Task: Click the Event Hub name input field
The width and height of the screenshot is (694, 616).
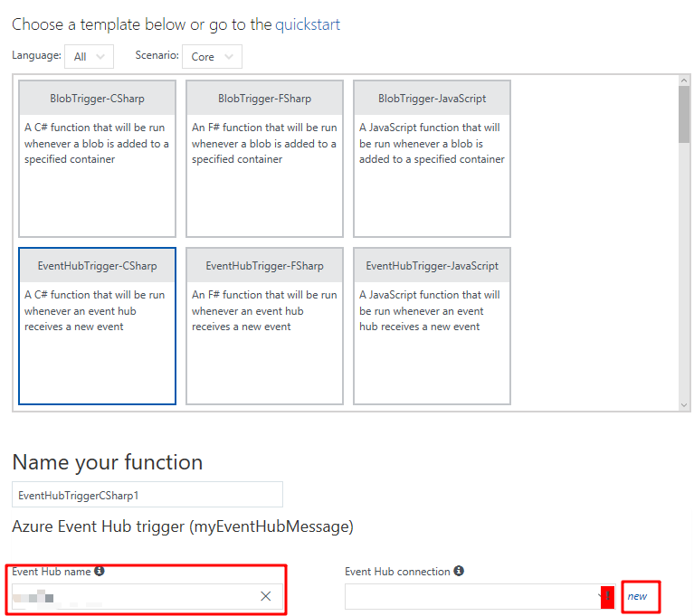Action: coord(147,596)
